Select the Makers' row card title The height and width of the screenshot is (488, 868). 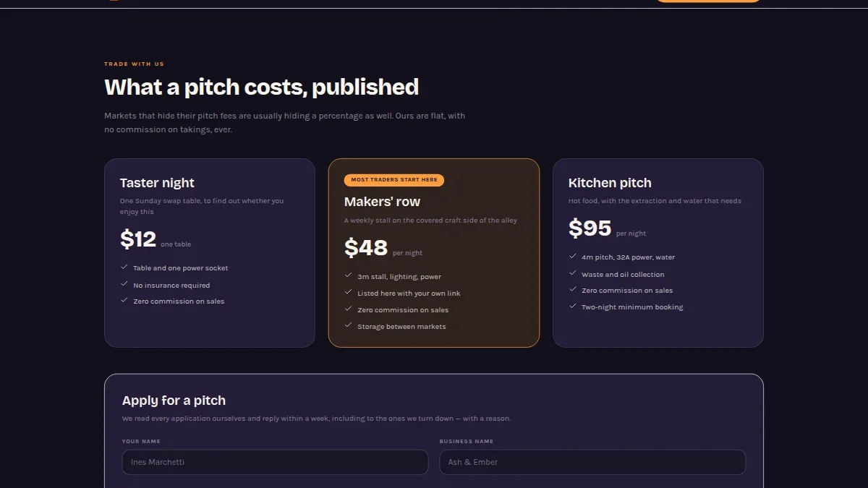[382, 202]
